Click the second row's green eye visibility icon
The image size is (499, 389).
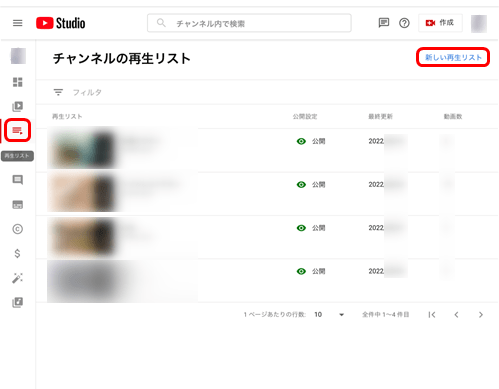pos(301,185)
